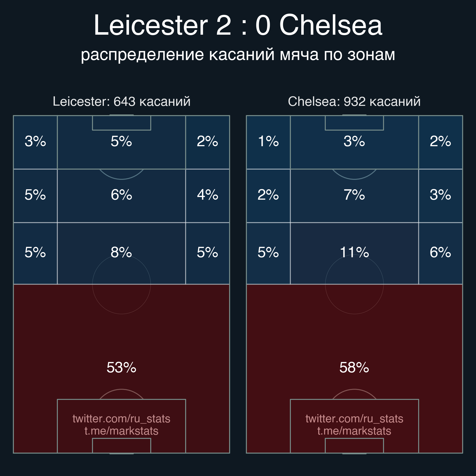The image size is (476, 476).
Task: Click Leicester's 2% top-right zone
Action: point(207,142)
